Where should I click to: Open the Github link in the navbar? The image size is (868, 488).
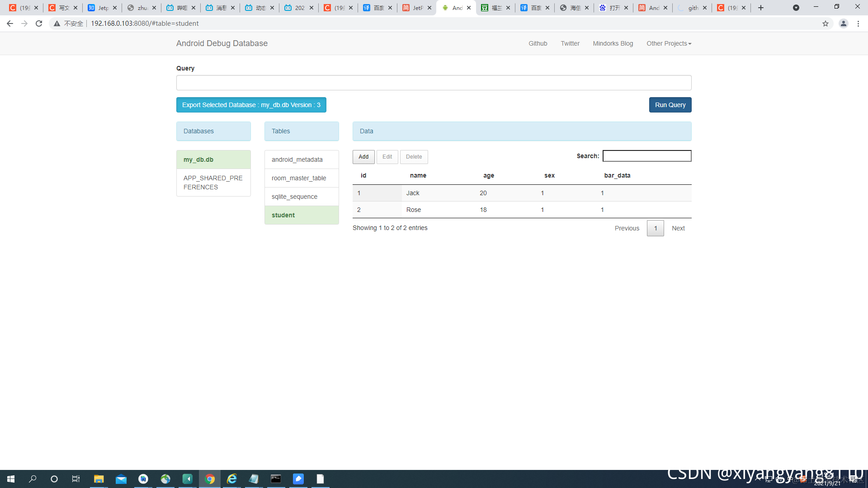click(538, 43)
